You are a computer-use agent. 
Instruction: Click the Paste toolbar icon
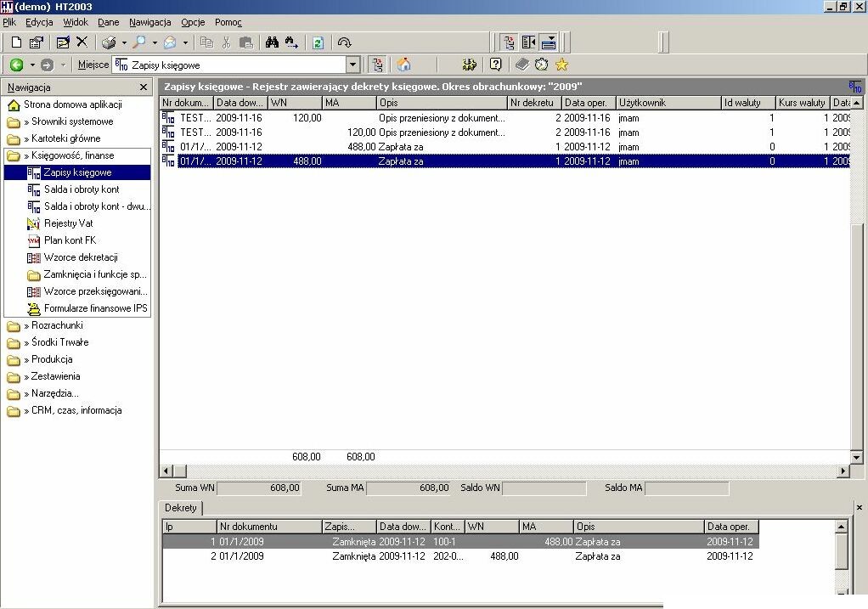click(245, 42)
